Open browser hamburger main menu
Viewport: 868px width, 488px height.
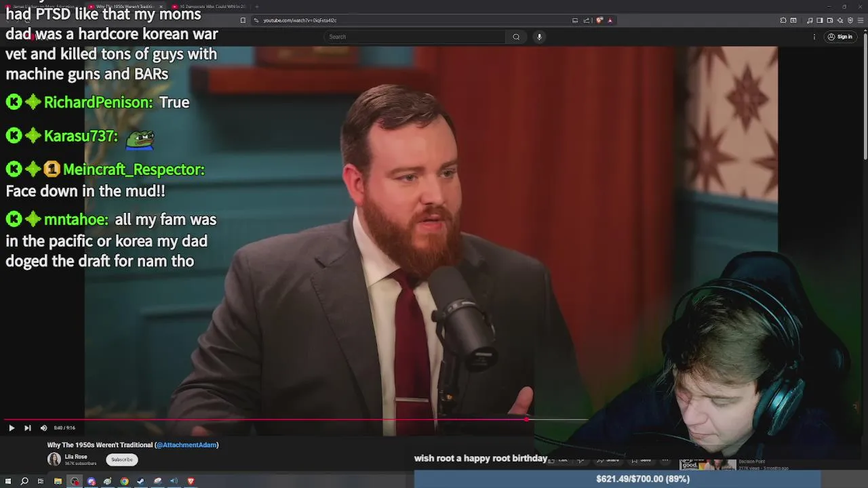pos(861,20)
